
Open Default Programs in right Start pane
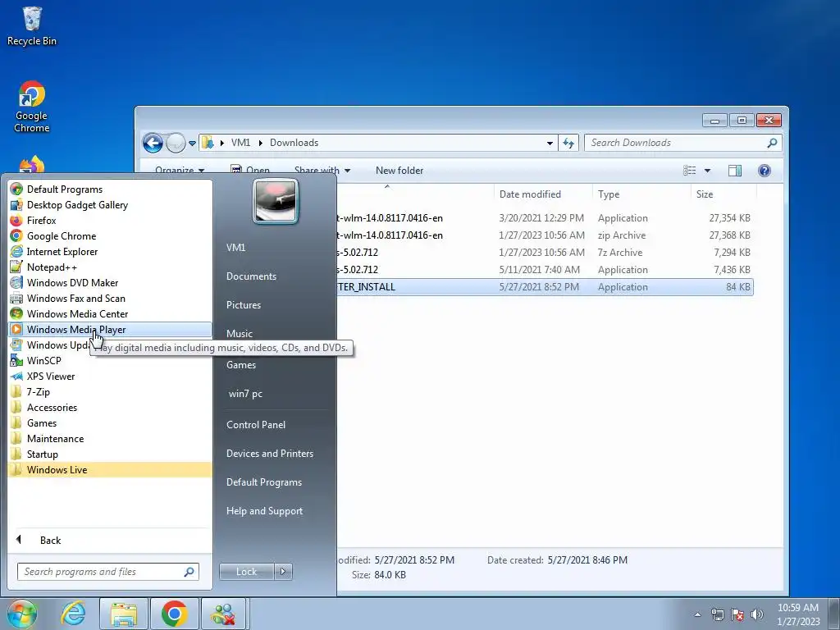tap(263, 482)
